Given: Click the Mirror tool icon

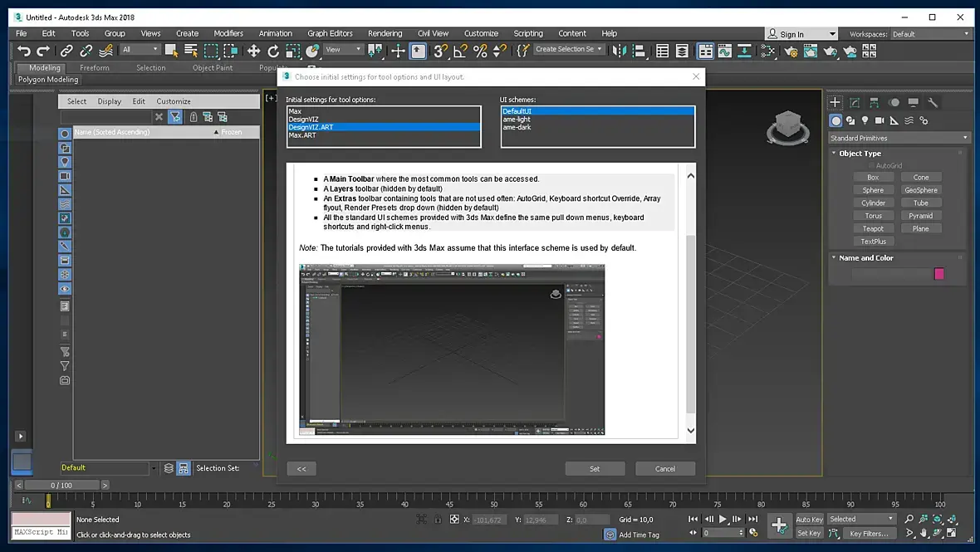Looking at the screenshot, I should point(619,51).
